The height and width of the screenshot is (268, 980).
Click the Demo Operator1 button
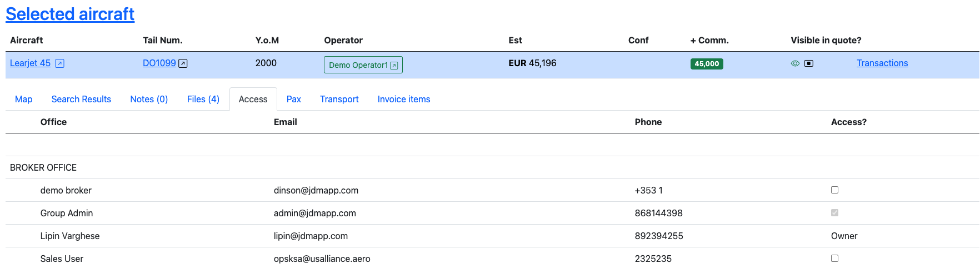pos(358,65)
